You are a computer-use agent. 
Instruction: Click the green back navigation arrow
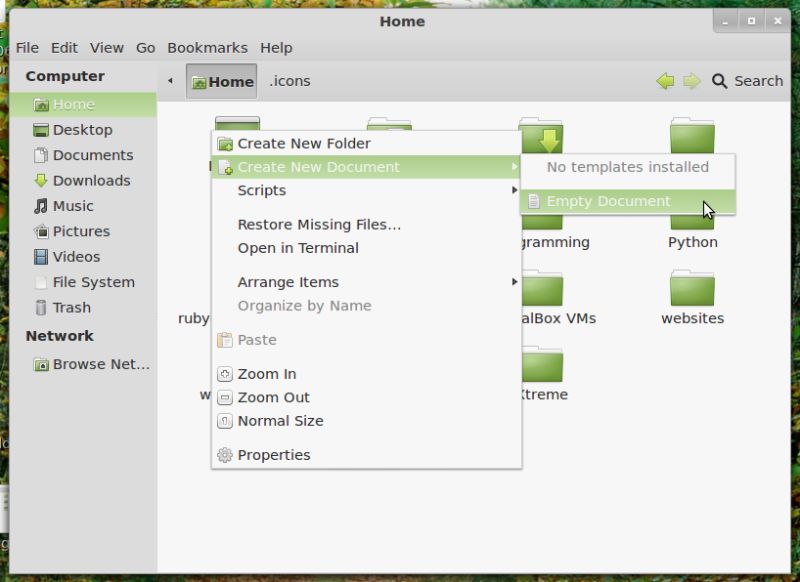(x=666, y=81)
